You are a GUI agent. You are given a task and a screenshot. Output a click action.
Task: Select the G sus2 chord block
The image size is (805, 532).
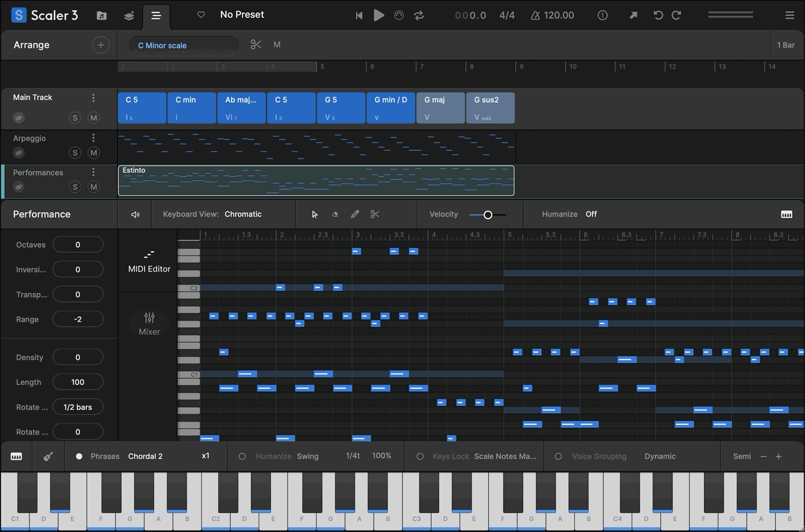490,107
